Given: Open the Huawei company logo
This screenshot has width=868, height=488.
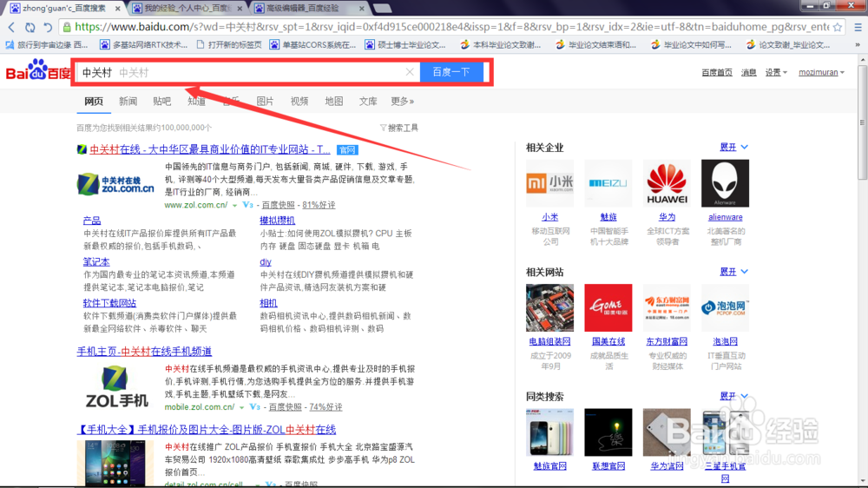Looking at the screenshot, I should [x=667, y=183].
